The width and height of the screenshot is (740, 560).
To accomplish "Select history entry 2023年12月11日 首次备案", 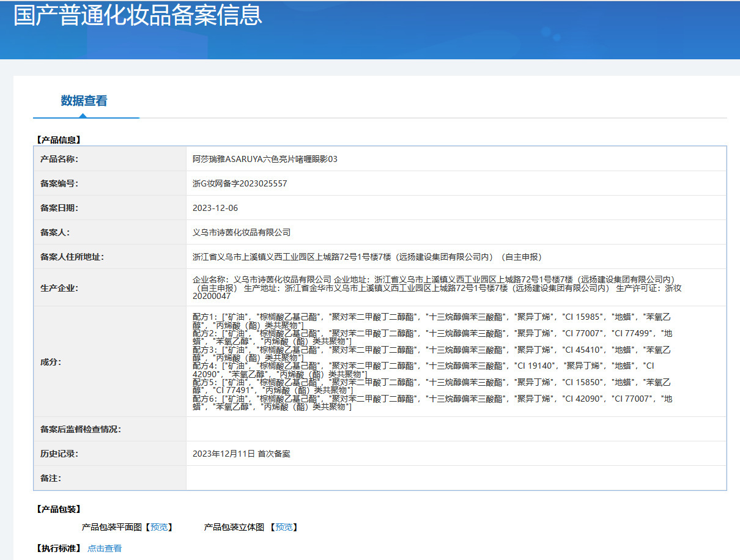I will click(x=242, y=454).
